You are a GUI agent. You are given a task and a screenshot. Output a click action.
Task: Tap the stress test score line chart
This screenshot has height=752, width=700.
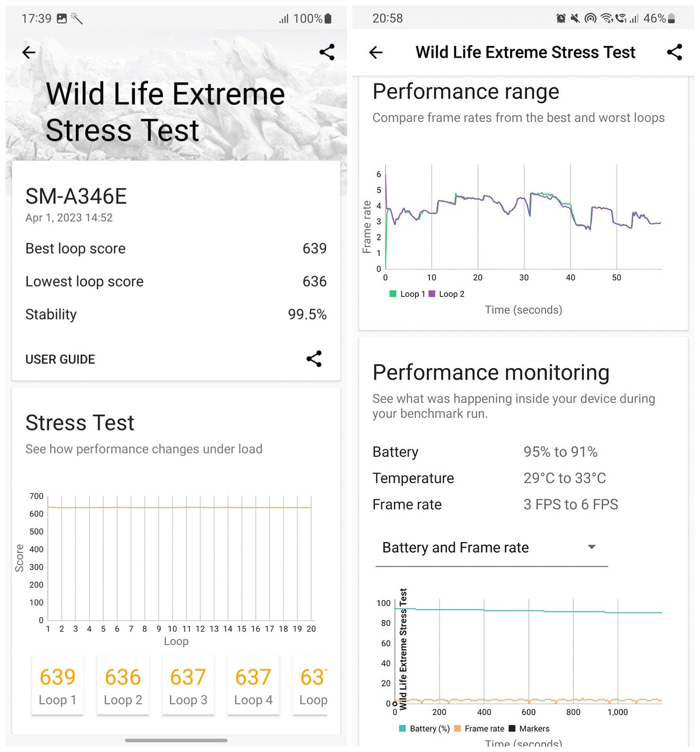pyautogui.click(x=180, y=558)
